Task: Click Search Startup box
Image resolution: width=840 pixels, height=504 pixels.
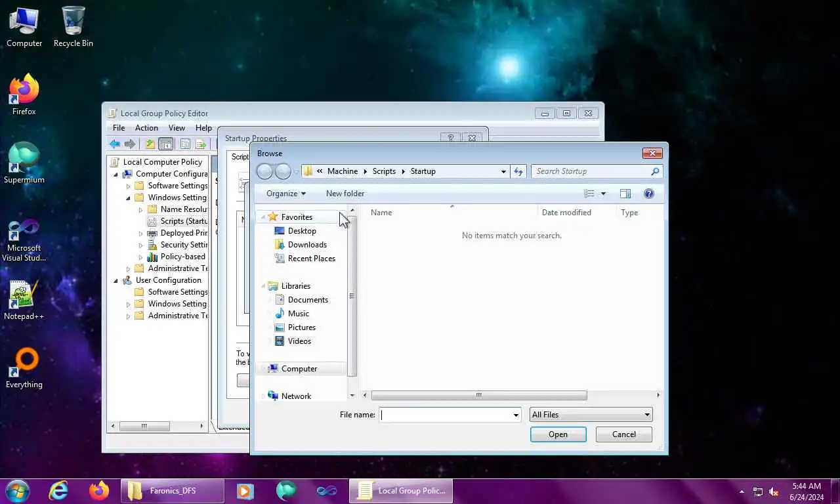Action: pyautogui.click(x=597, y=171)
